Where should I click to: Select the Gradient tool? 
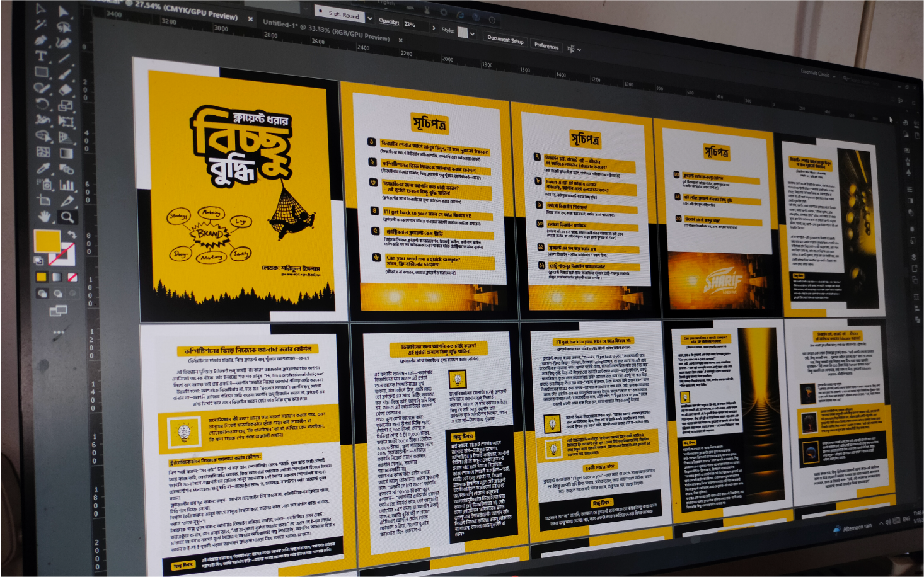(66, 154)
